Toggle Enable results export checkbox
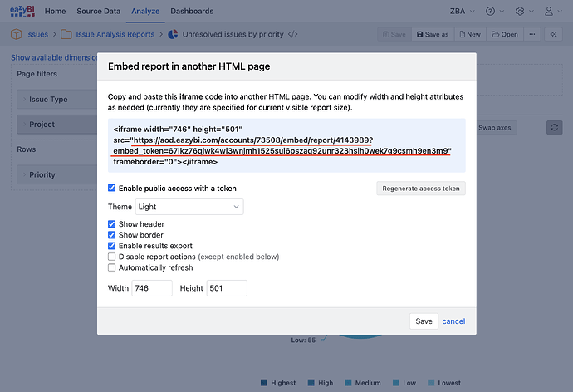The height and width of the screenshot is (392, 573). [x=112, y=246]
